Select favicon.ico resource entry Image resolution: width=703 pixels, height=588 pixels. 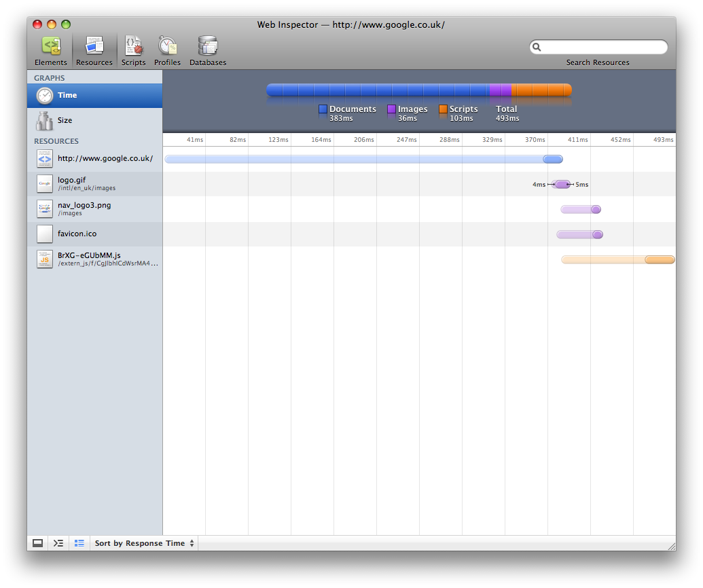[77, 234]
